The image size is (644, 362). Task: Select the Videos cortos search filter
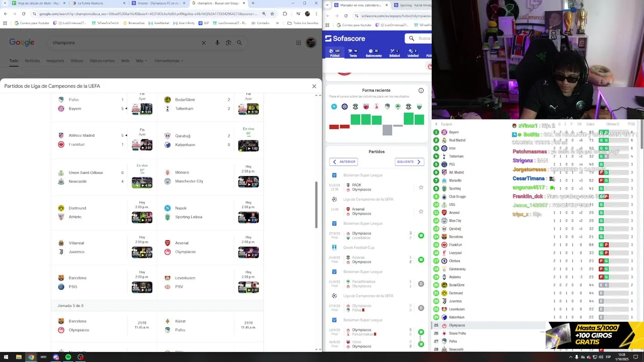pos(102,61)
